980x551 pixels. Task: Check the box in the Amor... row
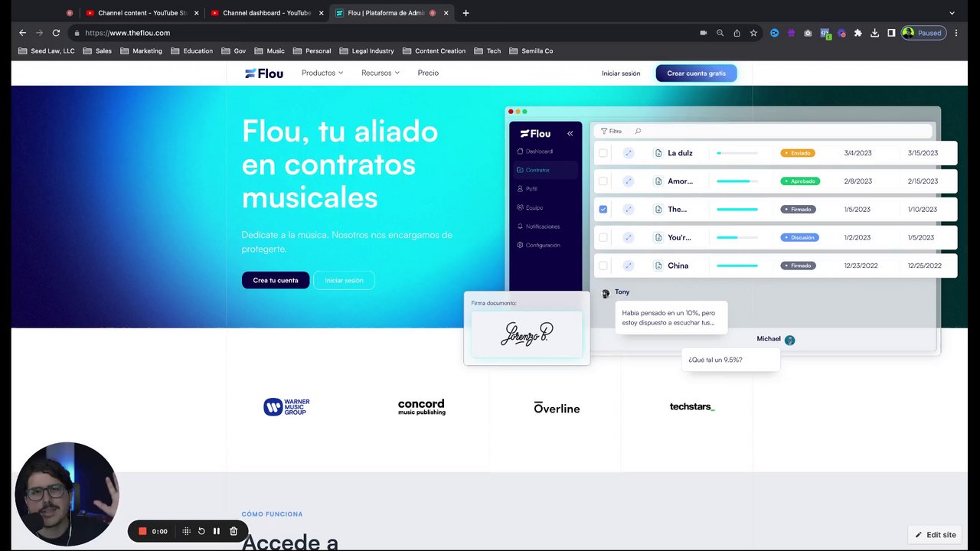coord(603,181)
